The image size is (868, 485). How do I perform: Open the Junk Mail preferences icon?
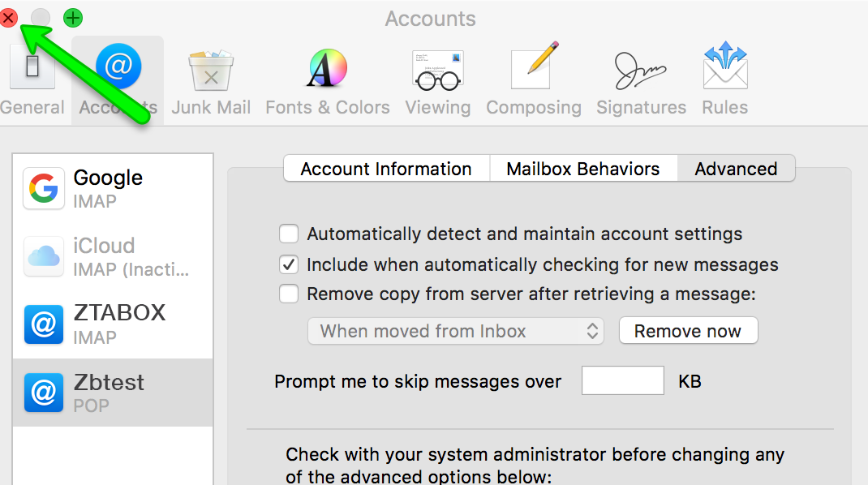coord(211,81)
